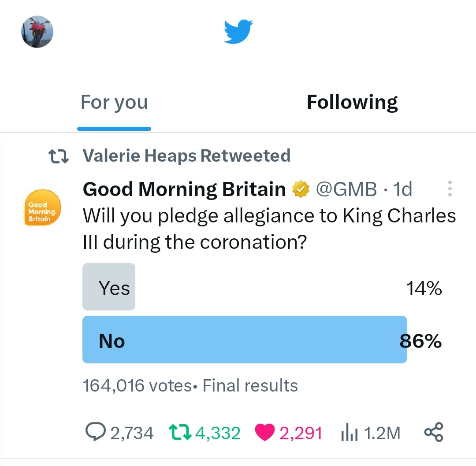Open Valerie Heaps Retweeted link

186,156
